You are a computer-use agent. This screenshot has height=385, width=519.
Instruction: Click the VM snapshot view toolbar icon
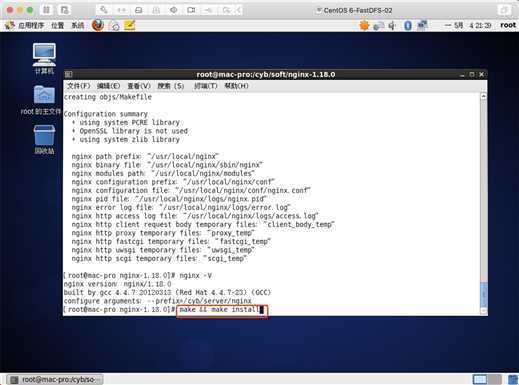64,10
